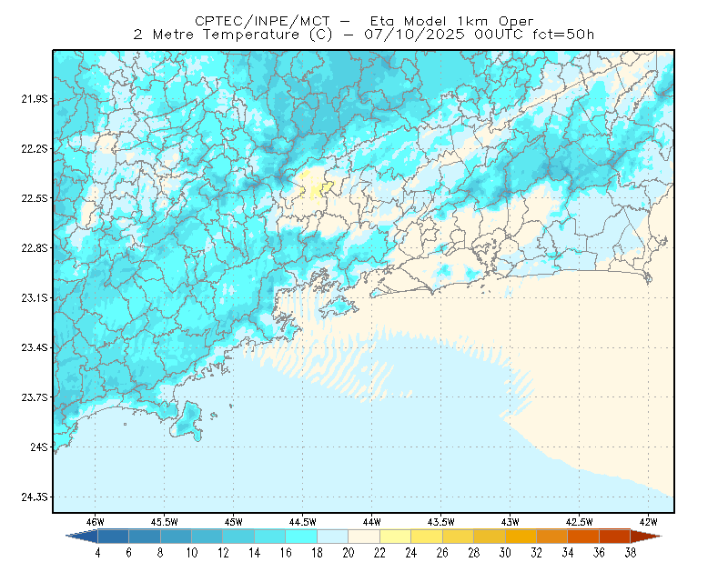Click the '24S' latitude label
This screenshot has height=562, width=728.
(39, 447)
